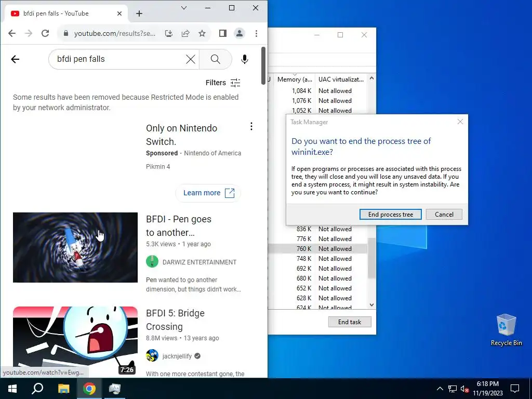532x399 pixels.
Task: Click the padlock site info icon
Action: click(x=66, y=33)
